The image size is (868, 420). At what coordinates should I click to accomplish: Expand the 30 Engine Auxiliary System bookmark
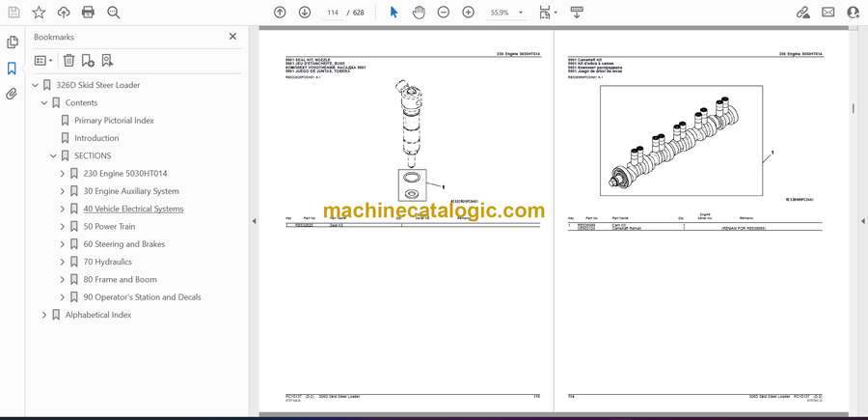click(63, 191)
